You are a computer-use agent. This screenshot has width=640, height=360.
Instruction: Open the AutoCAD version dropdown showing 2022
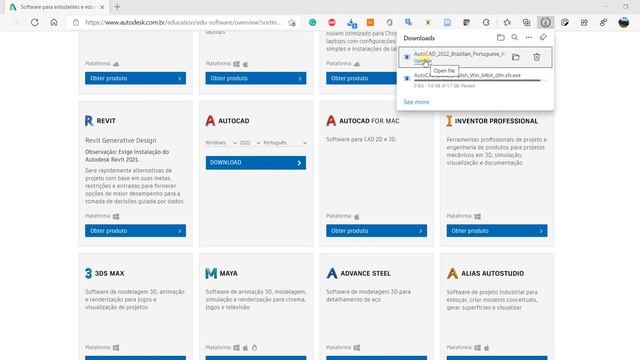(250, 143)
